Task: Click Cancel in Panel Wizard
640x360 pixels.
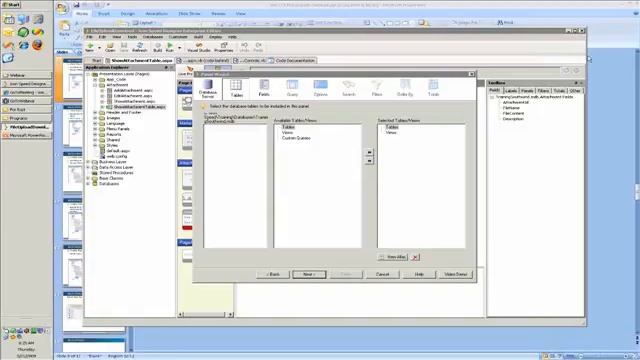Action: 382,274
